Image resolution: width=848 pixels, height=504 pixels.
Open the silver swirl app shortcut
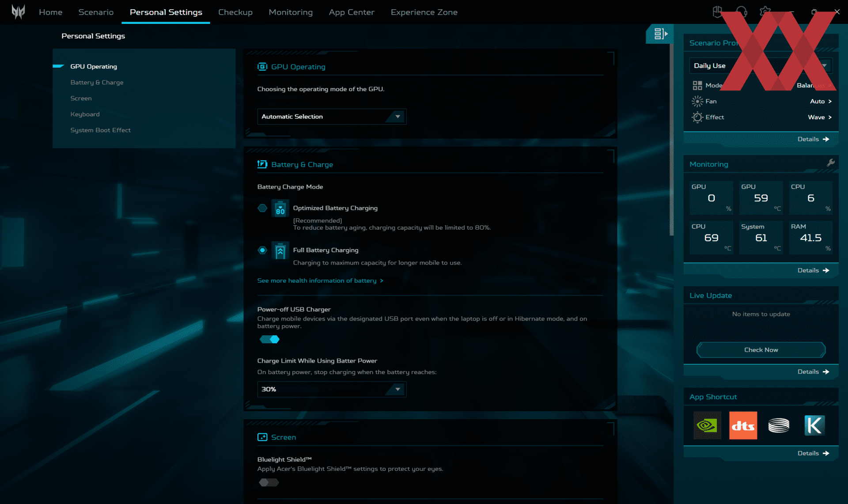(x=779, y=425)
